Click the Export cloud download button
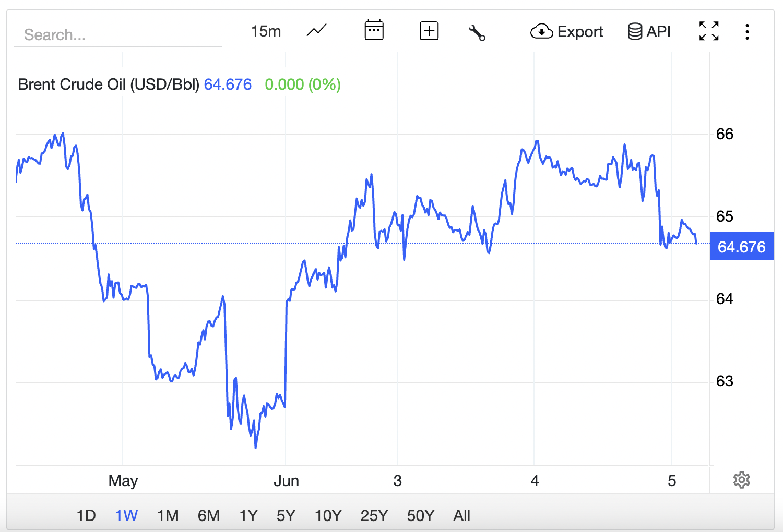 point(567,32)
